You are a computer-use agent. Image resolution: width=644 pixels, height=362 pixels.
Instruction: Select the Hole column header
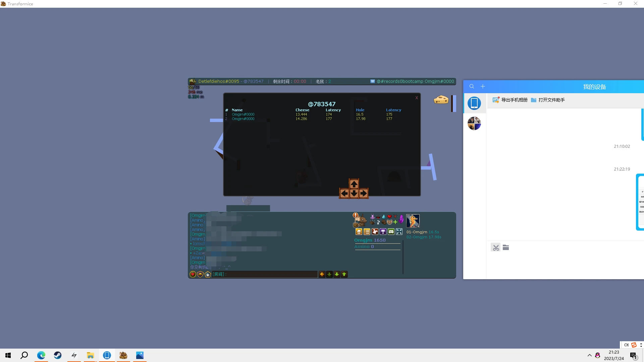point(360,110)
